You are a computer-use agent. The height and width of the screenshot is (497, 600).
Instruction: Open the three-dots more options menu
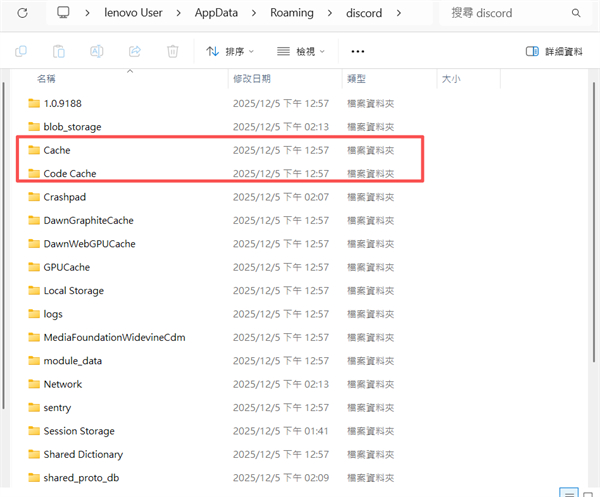[x=358, y=51]
